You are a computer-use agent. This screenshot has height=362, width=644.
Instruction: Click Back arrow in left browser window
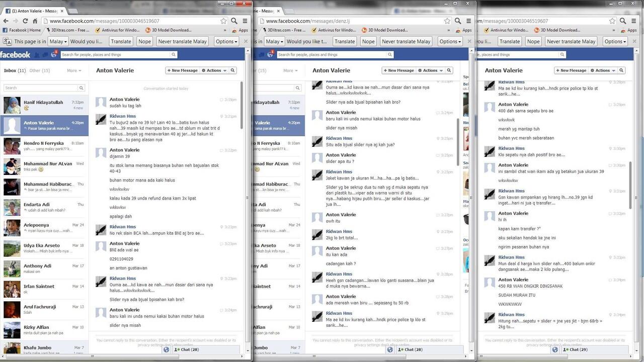(x=6, y=21)
